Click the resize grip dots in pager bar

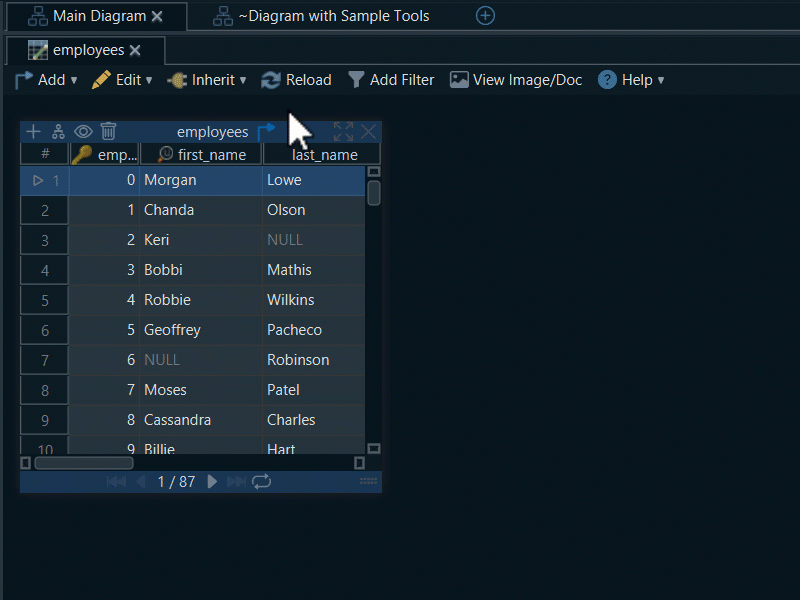coord(368,481)
